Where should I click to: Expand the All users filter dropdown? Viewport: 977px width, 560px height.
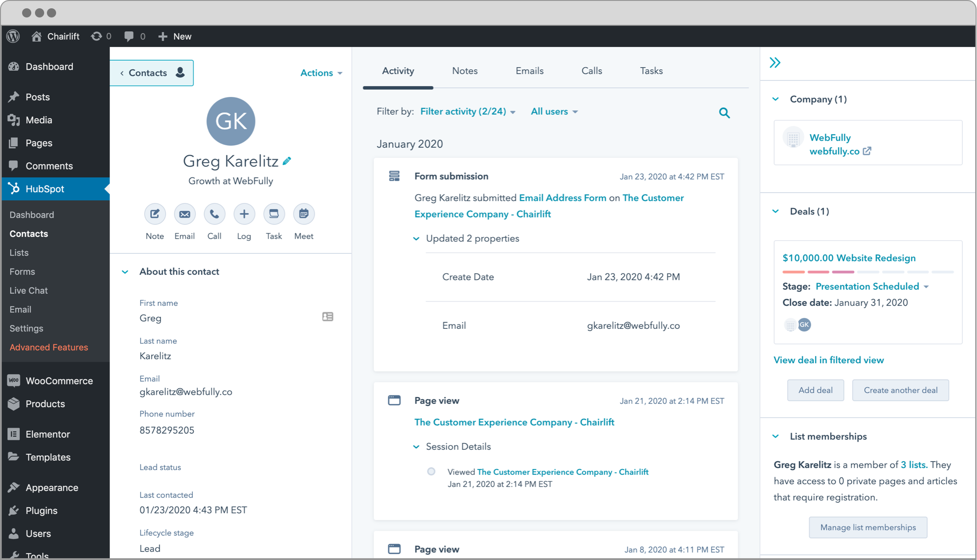[x=553, y=112]
